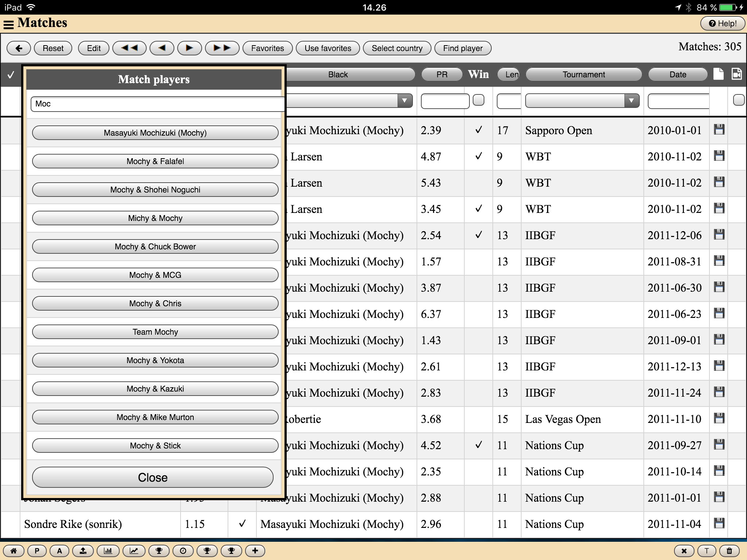Click the disk icon on the 2011-08-31 row

click(719, 261)
